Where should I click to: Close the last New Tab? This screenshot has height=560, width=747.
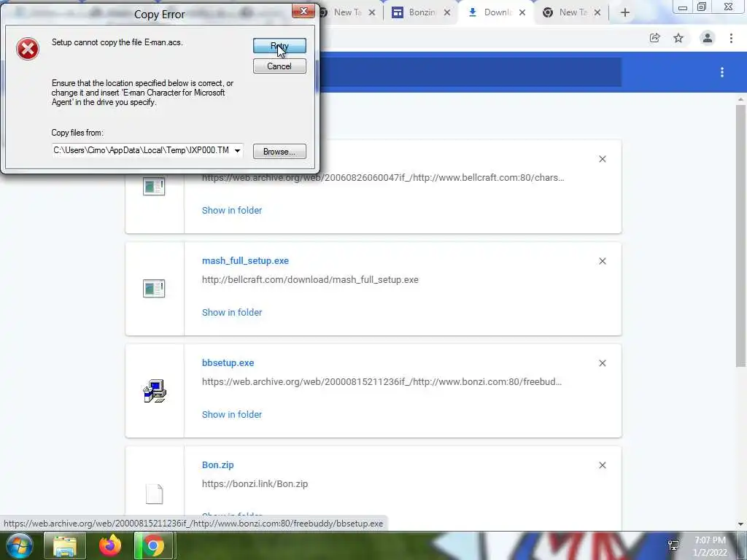597,13
